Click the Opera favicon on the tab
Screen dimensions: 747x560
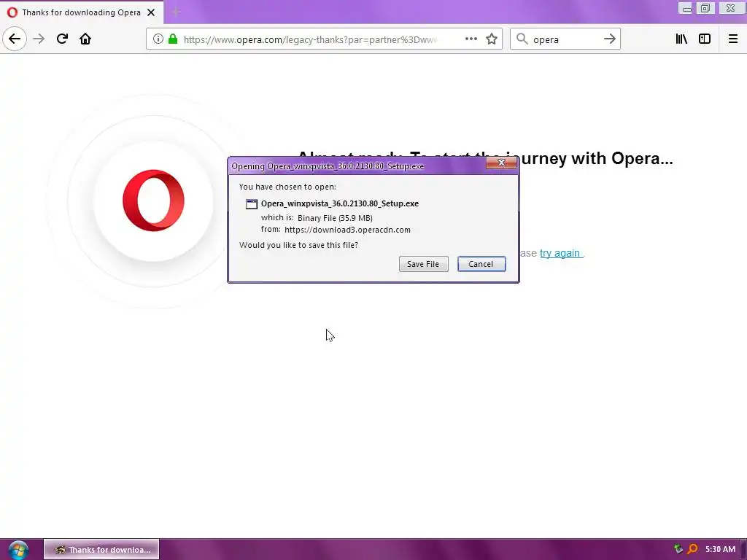tap(12, 12)
